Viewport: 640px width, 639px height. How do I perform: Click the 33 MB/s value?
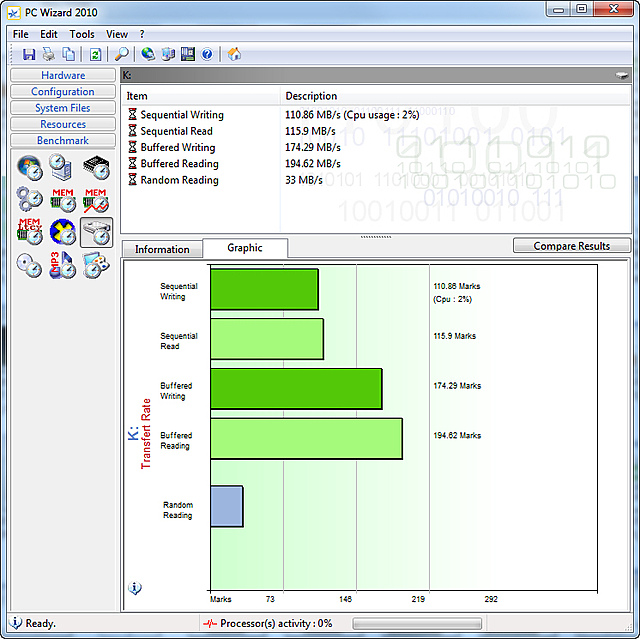coord(304,180)
